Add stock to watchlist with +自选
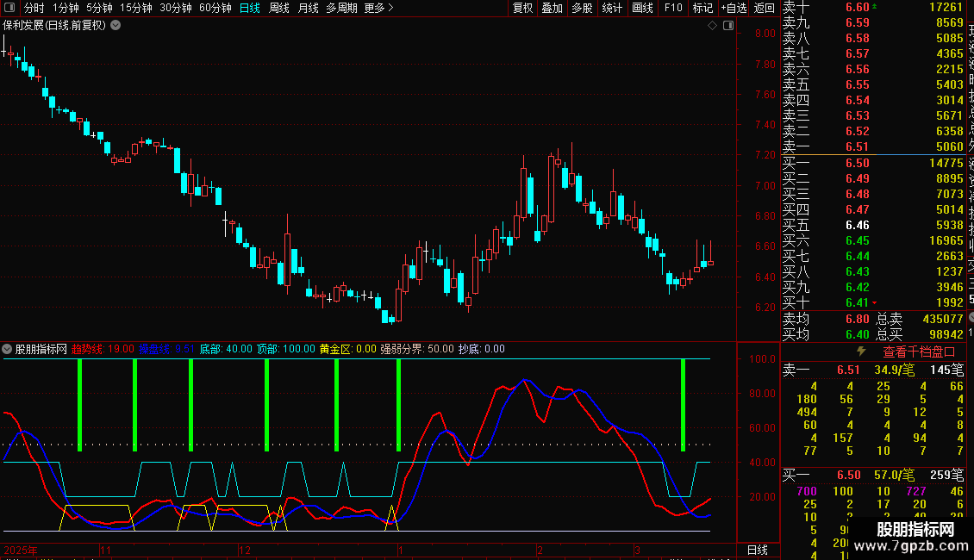The width and height of the screenshot is (974, 560). coord(734,8)
